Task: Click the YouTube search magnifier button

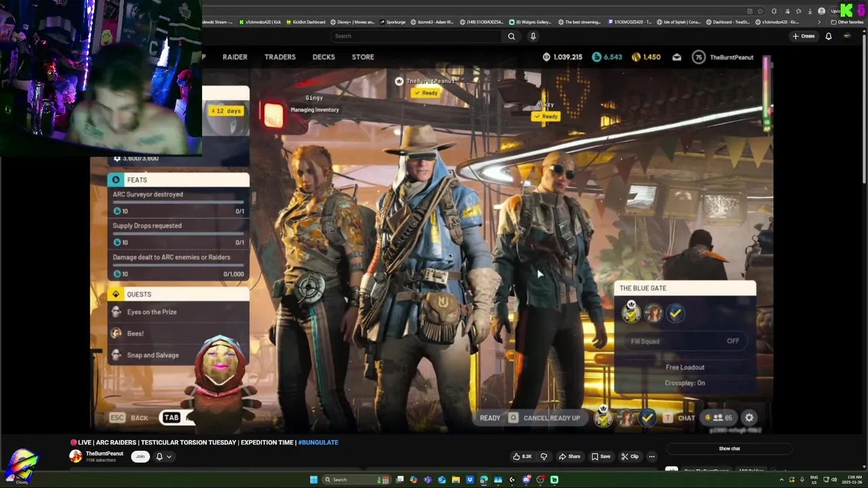Action: tap(511, 36)
